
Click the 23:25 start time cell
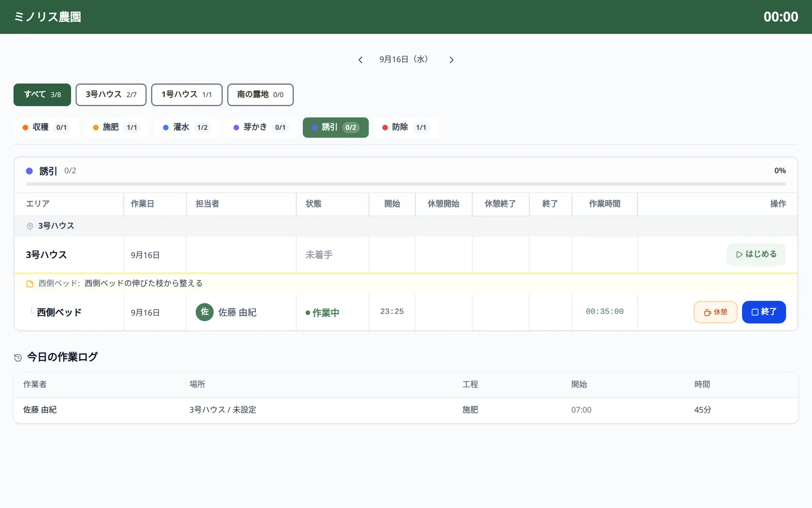[392, 311]
